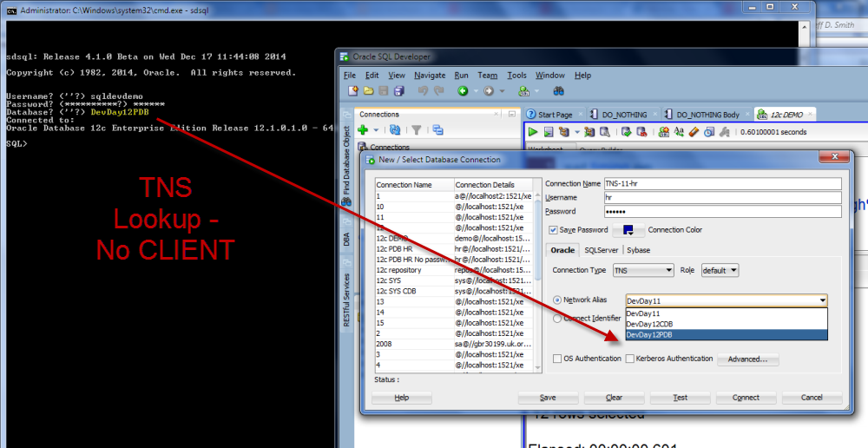Click the SQL History clock icon
Screen dimensions: 868x448
pyautogui.click(x=709, y=132)
